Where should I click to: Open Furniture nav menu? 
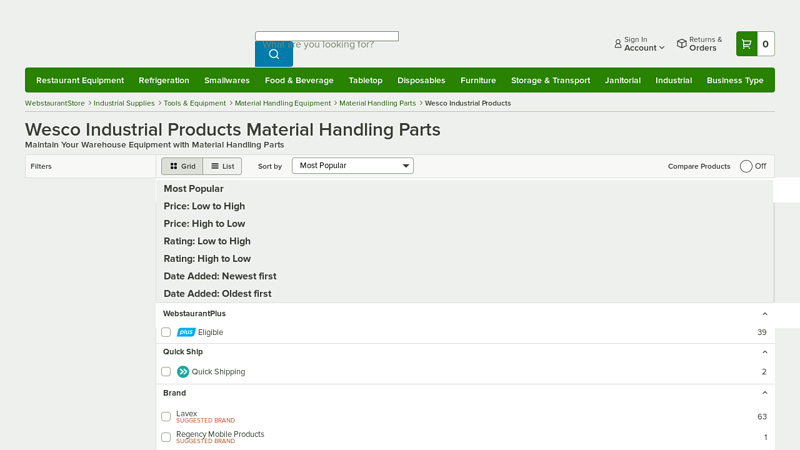pos(478,81)
